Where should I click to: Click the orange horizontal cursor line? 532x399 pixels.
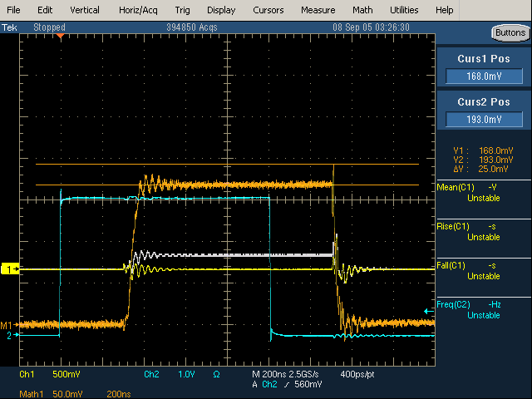pos(249,185)
